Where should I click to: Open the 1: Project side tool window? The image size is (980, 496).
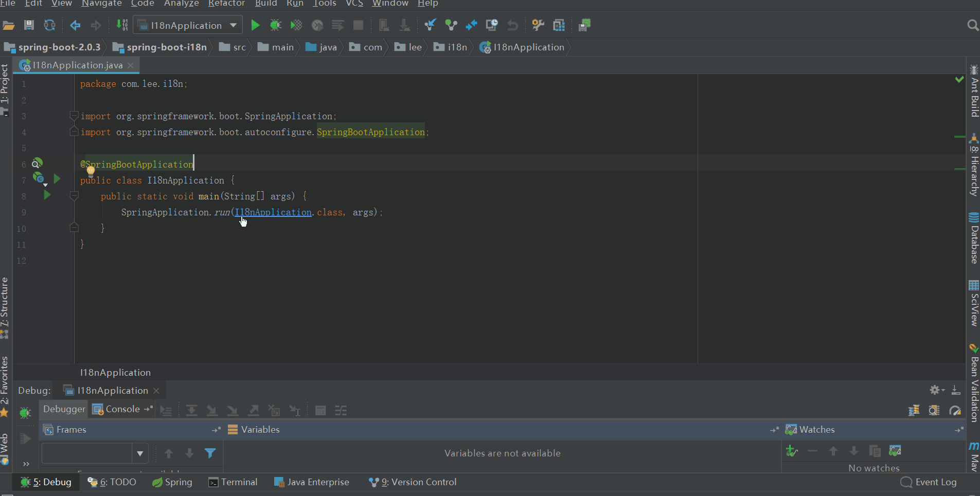5,90
